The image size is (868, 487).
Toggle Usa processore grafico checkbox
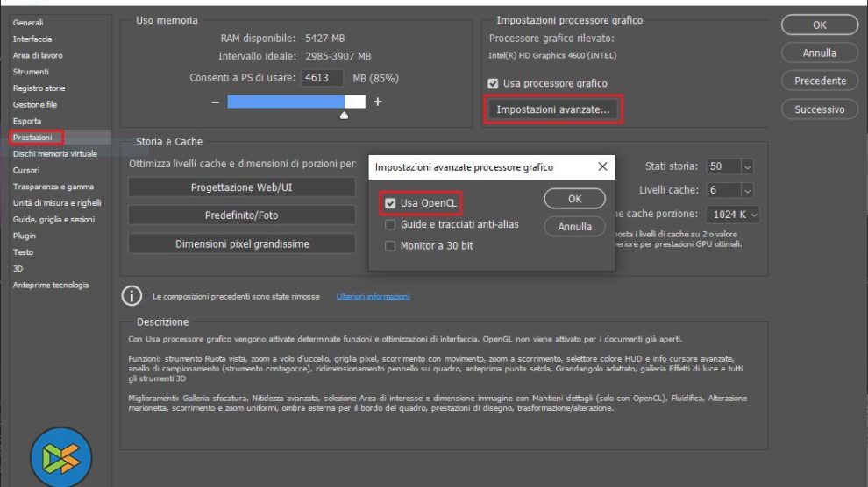[493, 83]
